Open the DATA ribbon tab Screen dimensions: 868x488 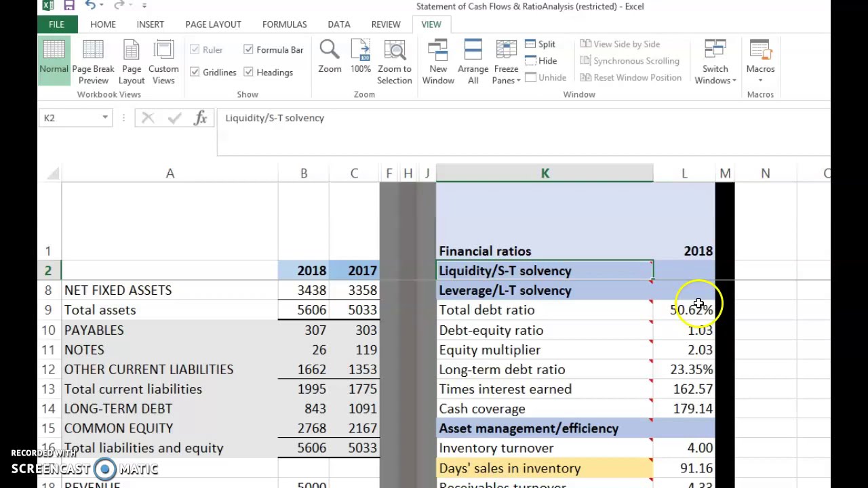point(339,24)
